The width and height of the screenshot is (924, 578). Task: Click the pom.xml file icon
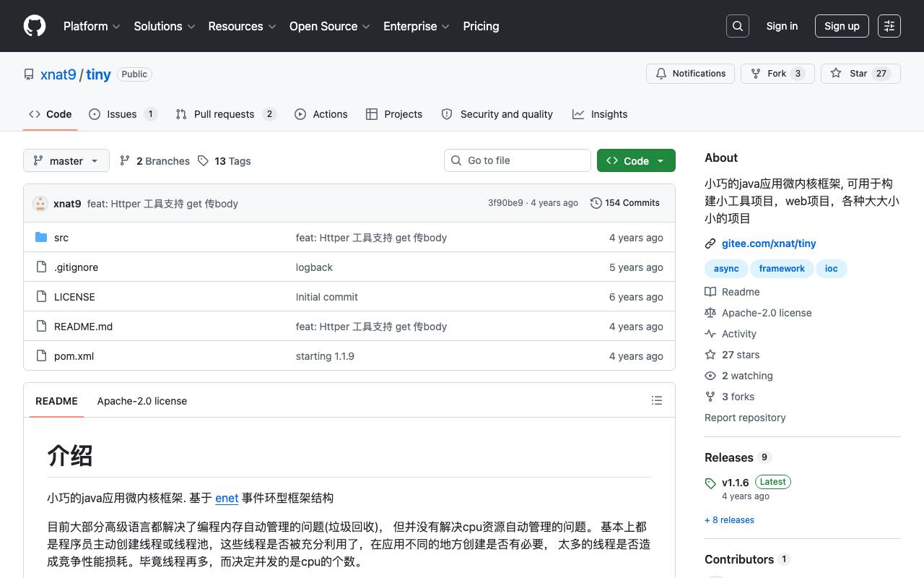coord(41,356)
